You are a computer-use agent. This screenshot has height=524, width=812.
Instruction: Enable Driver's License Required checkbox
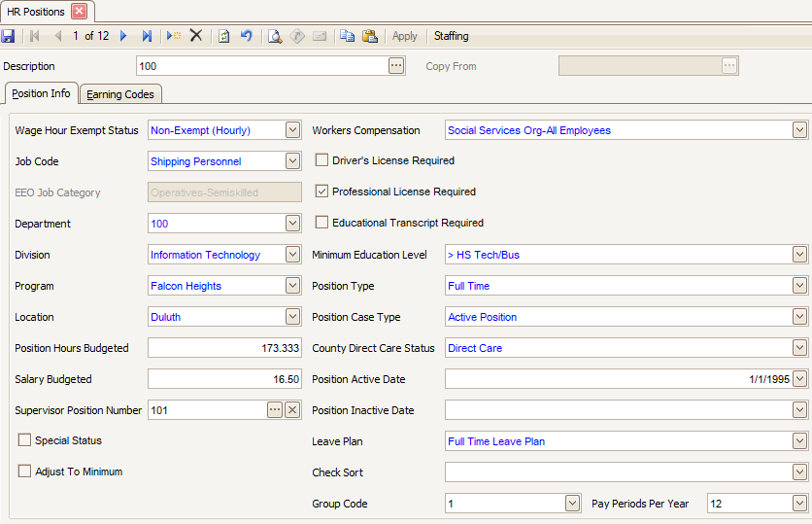point(322,160)
